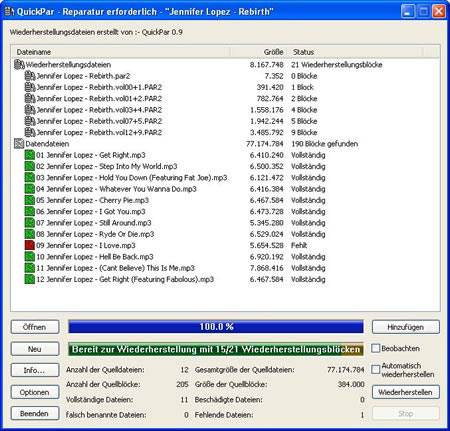This screenshot has height=431, width=450.
Task: Open Optionen settings button
Action: click(x=35, y=392)
